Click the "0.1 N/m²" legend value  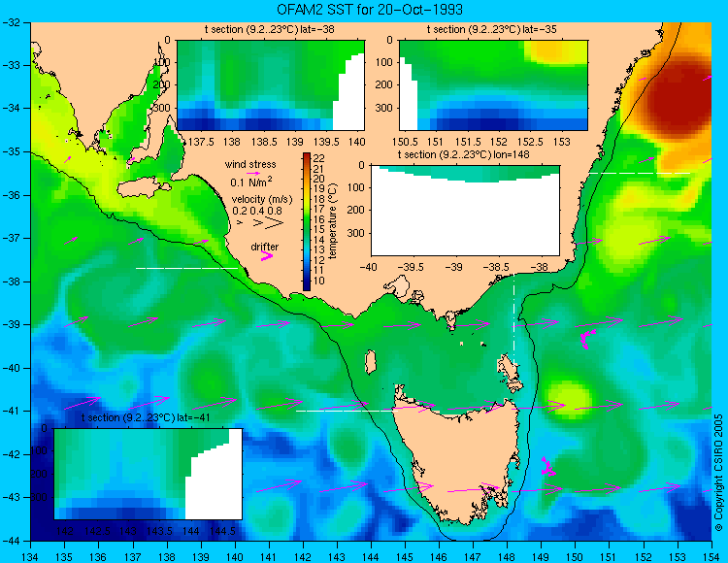(x=251, y=182)
